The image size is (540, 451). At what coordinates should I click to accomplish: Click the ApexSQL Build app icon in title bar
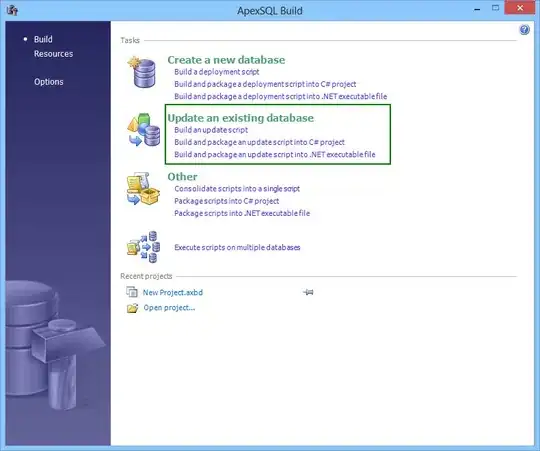(x=12, y=10)
